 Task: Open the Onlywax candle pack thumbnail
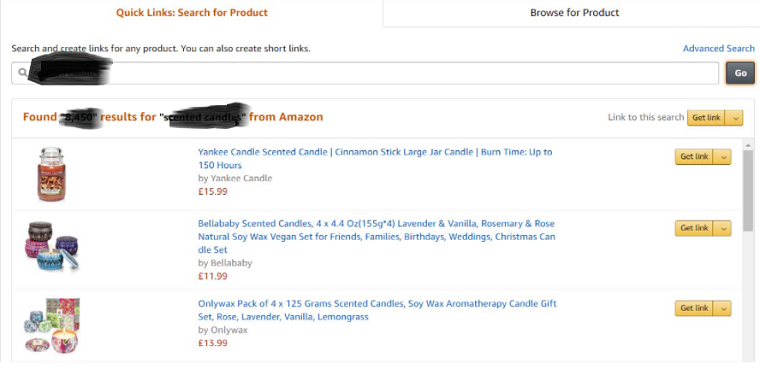(52, 325)
